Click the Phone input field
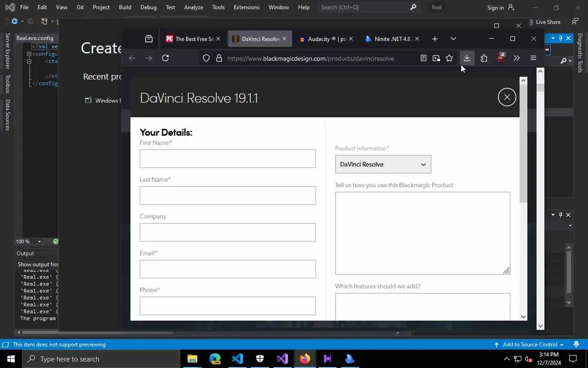This screenshot has width=588, height=368. click(228, 306)
